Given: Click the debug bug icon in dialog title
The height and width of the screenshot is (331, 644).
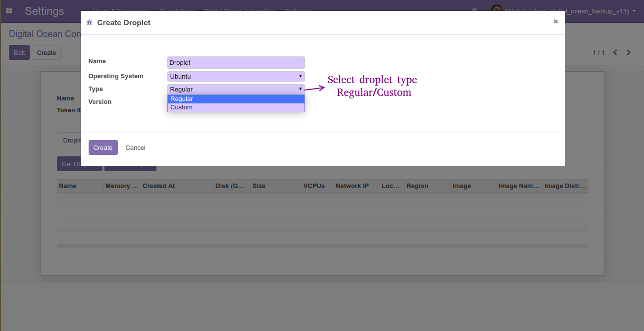Looking at the screenshot, I should click(x=89, y=23).
